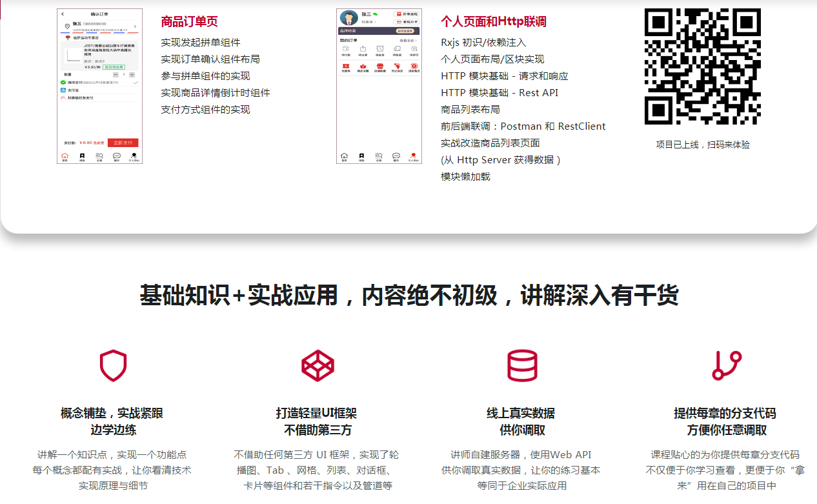Increase item quantity with the plus stepper
This screenshot has height=504, width=817.
click(x=132, y=75)
